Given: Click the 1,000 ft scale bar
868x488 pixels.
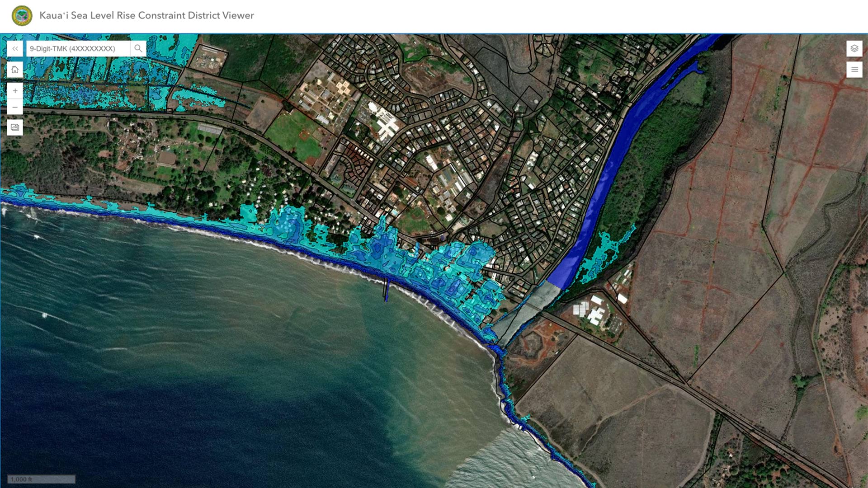Looking at the screenshot, I should click(x=41, y=479).
